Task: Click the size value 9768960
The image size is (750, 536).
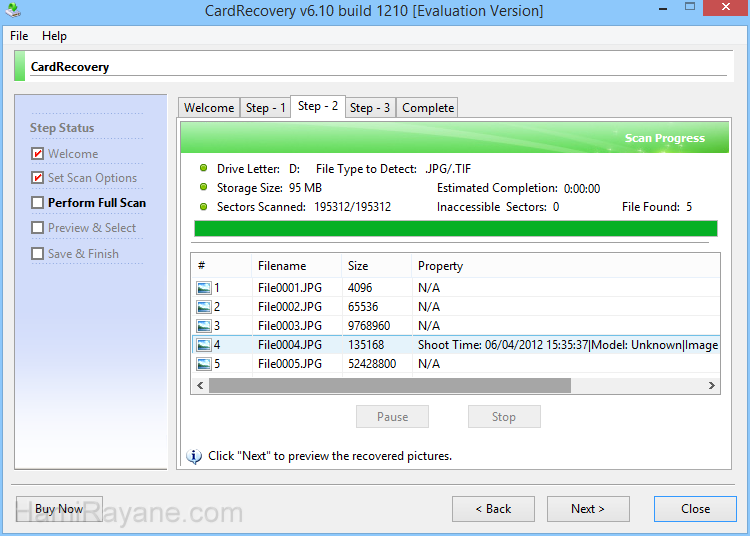Action: click(x=369, y=326)
